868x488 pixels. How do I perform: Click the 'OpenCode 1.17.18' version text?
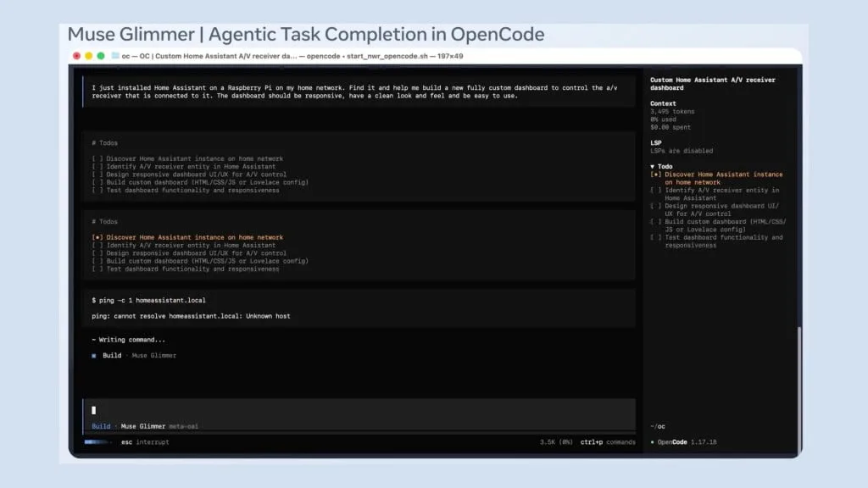(x=687, y=442)
